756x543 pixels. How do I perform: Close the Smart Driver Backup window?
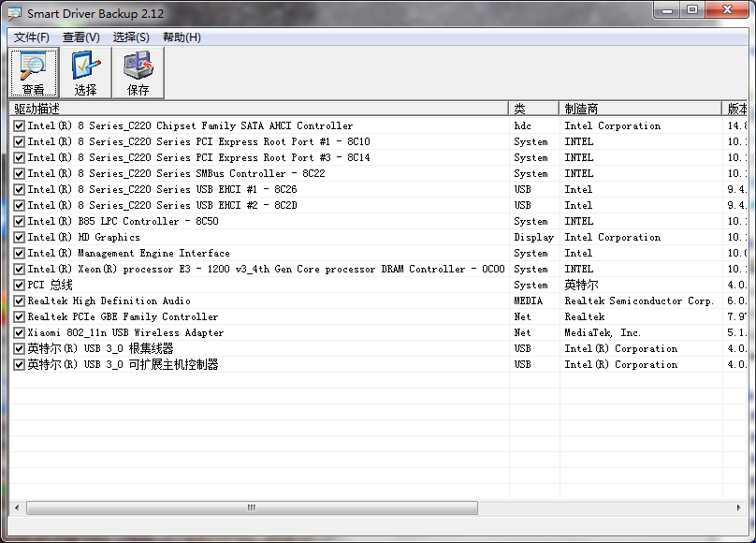(728, 10)
